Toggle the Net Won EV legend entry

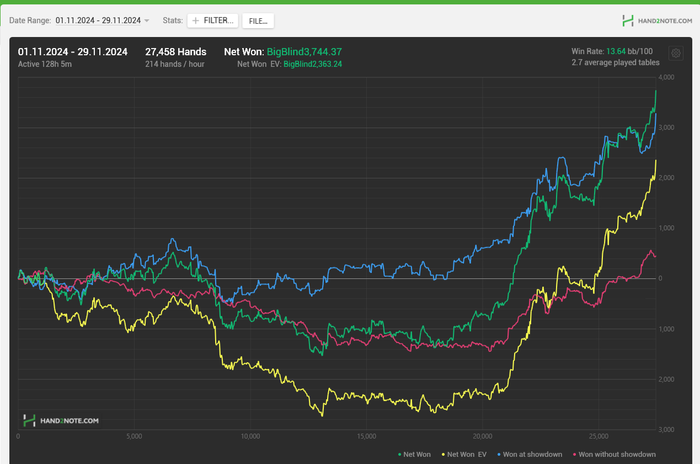[464, 454]
